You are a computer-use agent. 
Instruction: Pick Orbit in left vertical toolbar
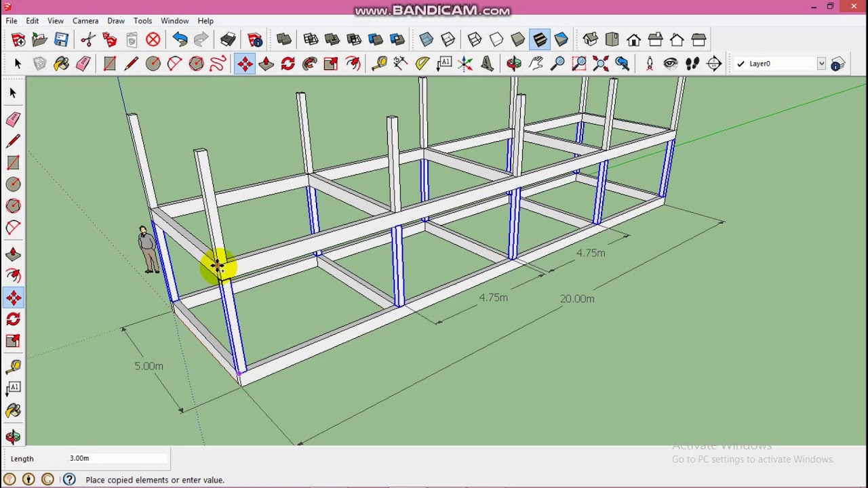[13, 437]
